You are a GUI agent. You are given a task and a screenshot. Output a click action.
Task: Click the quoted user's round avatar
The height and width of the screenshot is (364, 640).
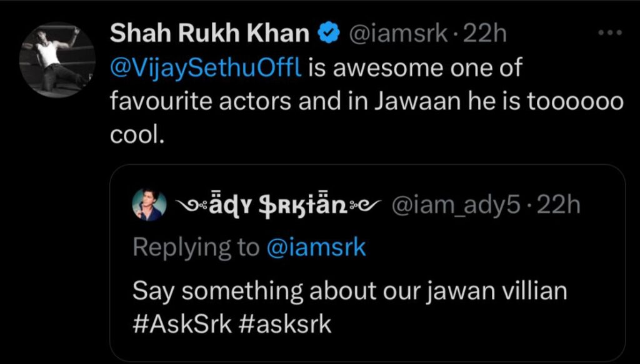149,205
